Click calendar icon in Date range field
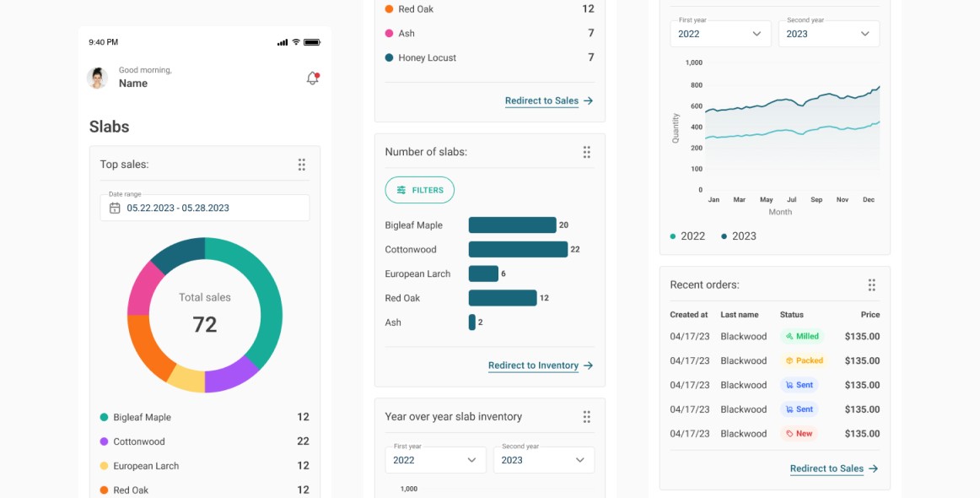 point(115,208)
